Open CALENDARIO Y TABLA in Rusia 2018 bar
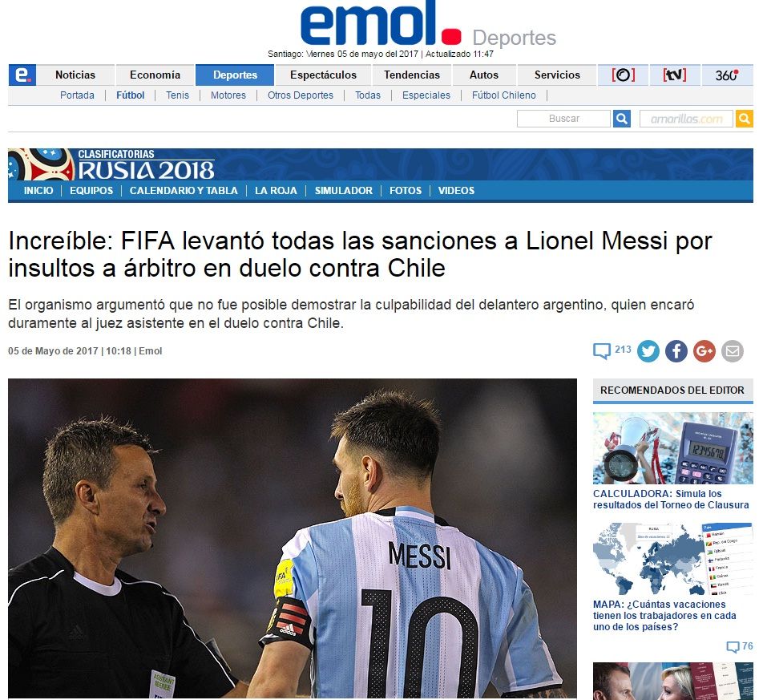This screenshot has height=700, width=763. coord(184,190)
